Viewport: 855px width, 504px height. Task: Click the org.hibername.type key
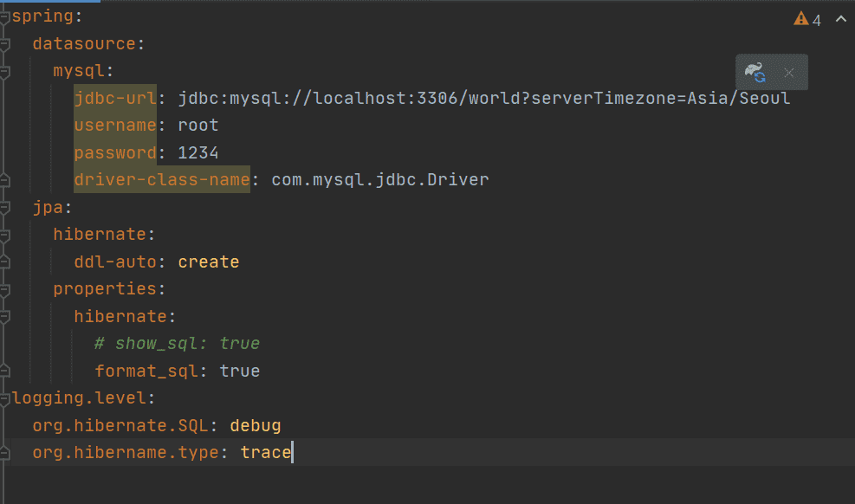126,452
